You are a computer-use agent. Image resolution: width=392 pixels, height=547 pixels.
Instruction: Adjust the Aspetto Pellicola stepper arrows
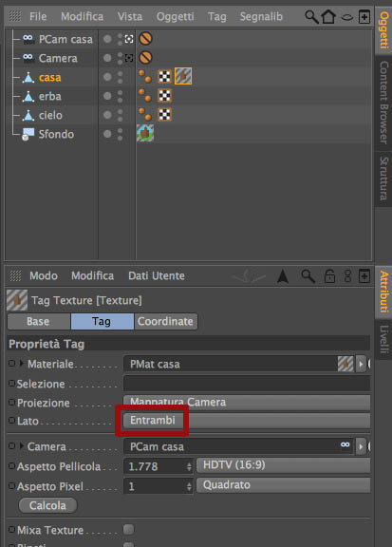[189, 466]
